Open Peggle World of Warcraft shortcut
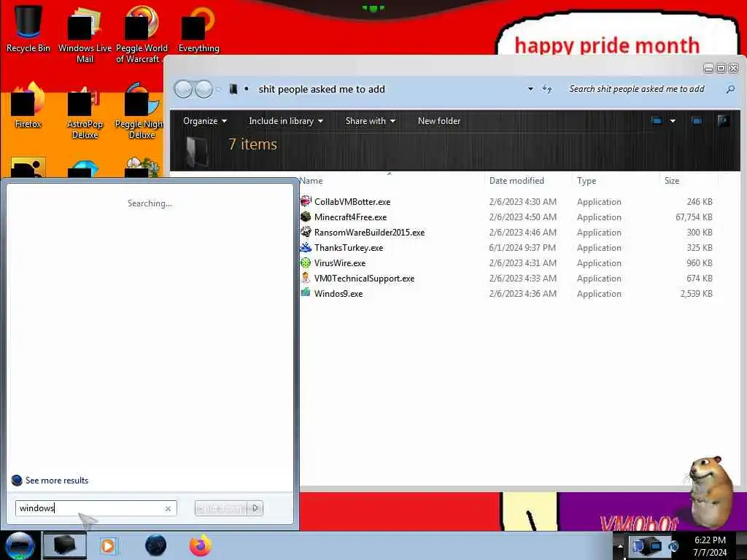Image resolution: width=747 pixels, height=560 pixels. 141,36
